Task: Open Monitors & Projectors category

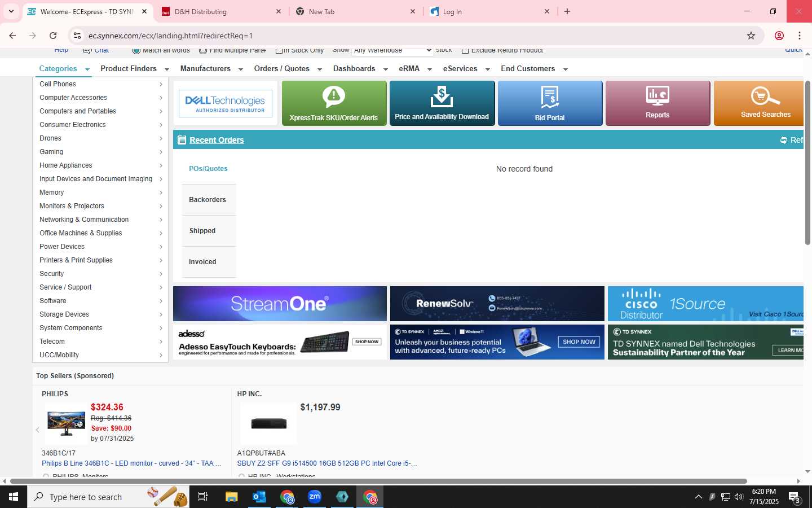Action: coord(100,206)
